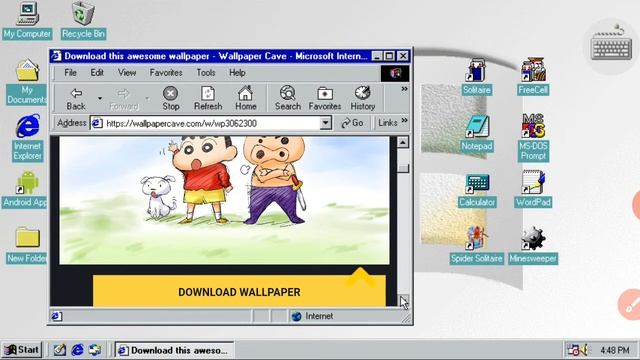
Task: Open the address bar dropdown arrow
Action: 325,123
